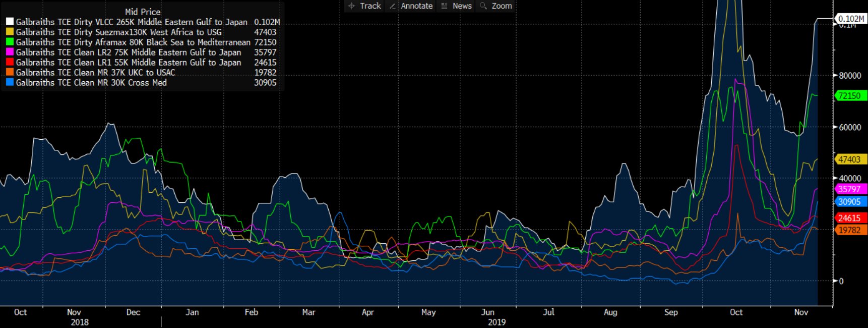Click legend value 47403
The height and width of the screenshot is (328, 868).
click(x=265, y=32)
